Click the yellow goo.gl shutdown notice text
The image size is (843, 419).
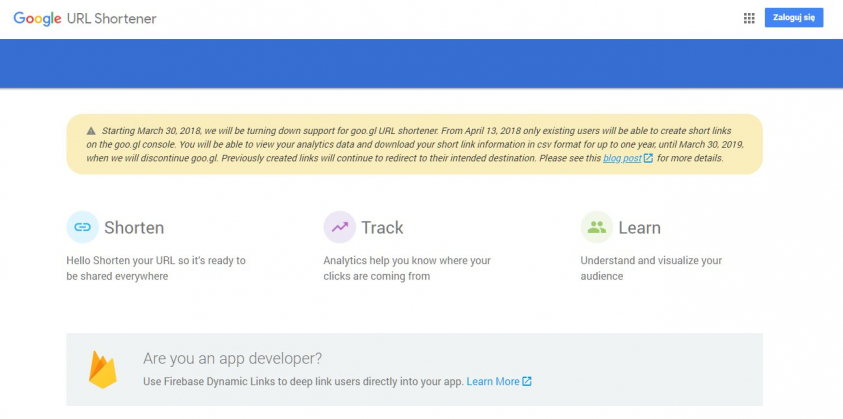tap(400, 144)
